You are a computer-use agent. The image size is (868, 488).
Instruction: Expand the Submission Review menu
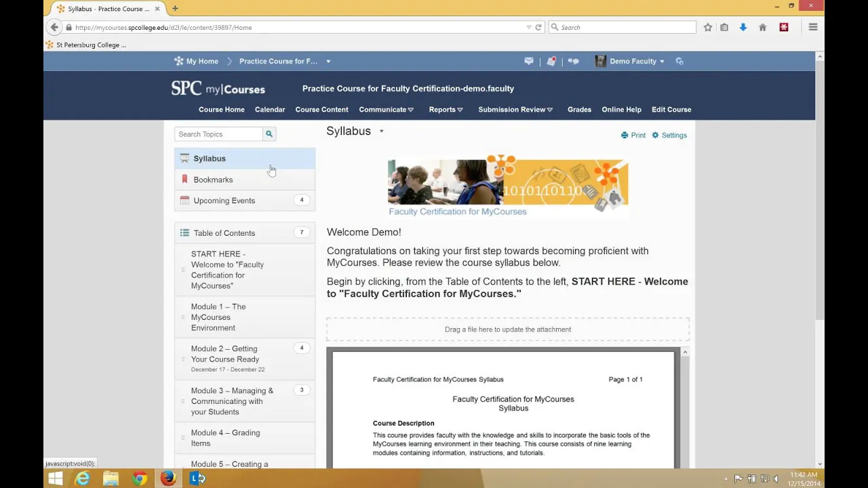515,109
